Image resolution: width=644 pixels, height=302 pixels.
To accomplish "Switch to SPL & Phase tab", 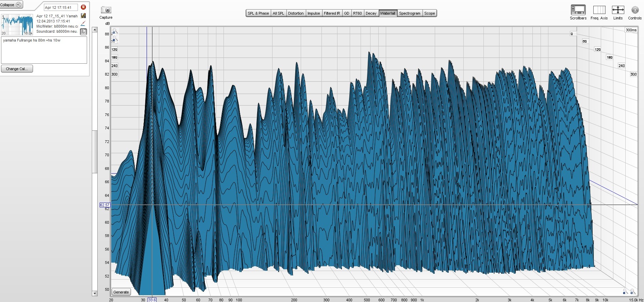I will click(258, 13).
